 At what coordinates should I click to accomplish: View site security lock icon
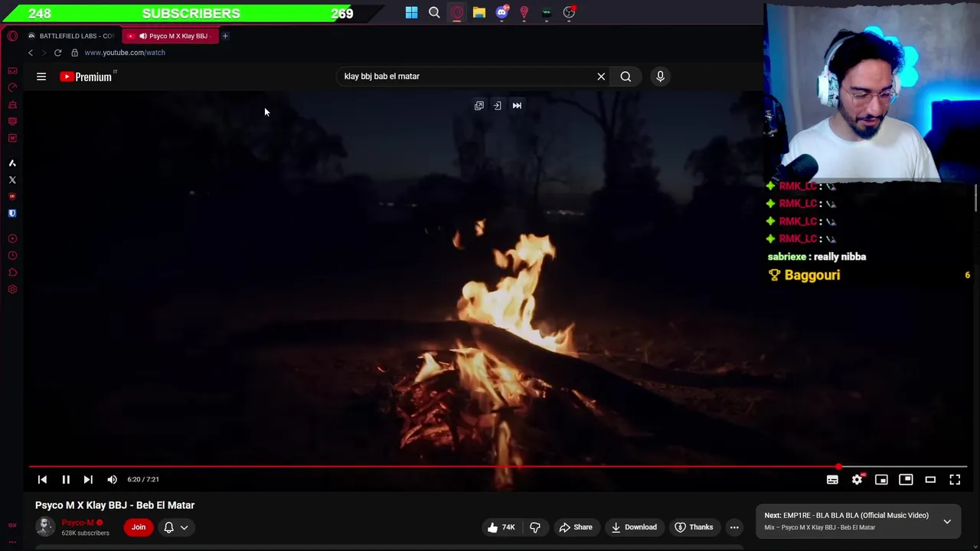point(74,53)
